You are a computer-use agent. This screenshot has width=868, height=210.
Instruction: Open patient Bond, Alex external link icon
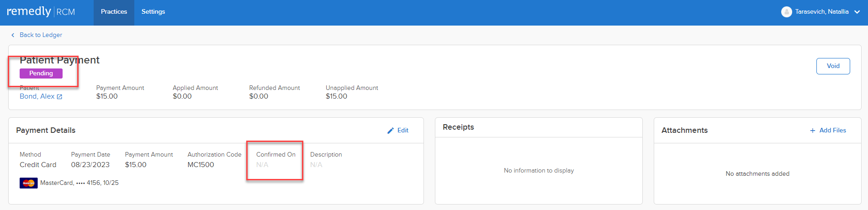tap(59, 97)
